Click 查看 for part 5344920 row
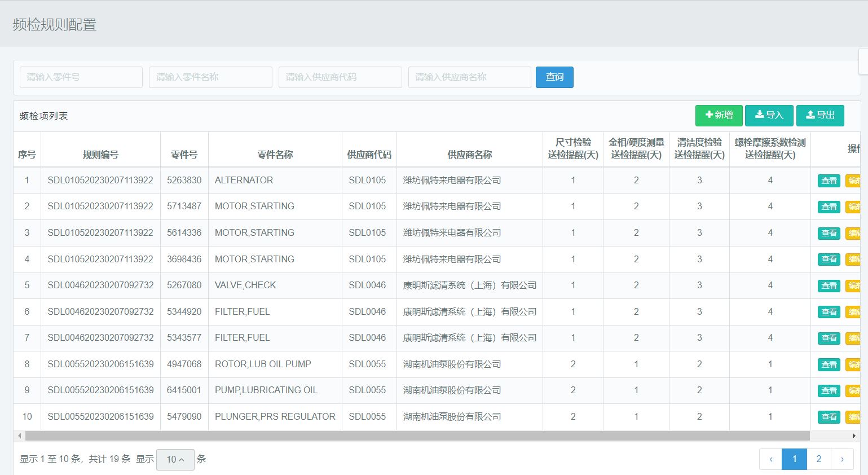 829,312
